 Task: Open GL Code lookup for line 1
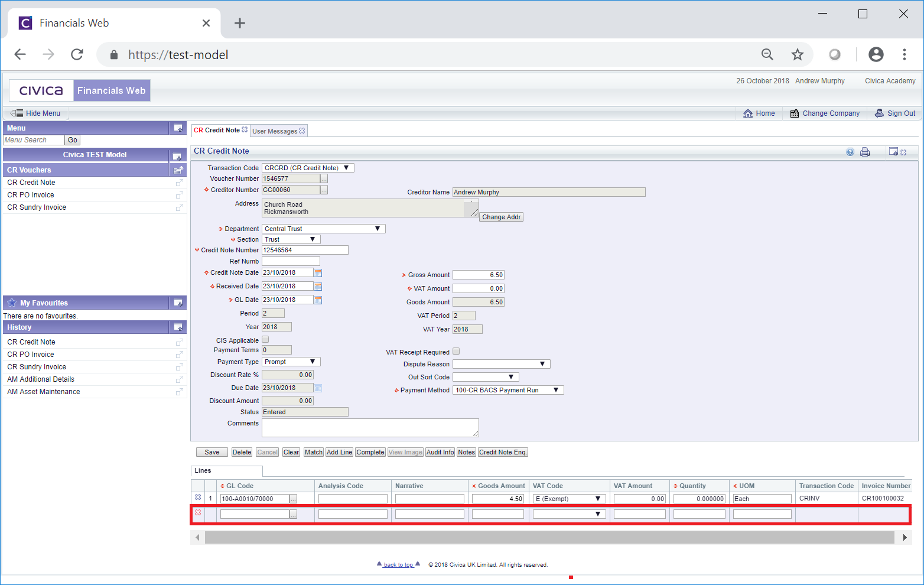click(293, 499)
